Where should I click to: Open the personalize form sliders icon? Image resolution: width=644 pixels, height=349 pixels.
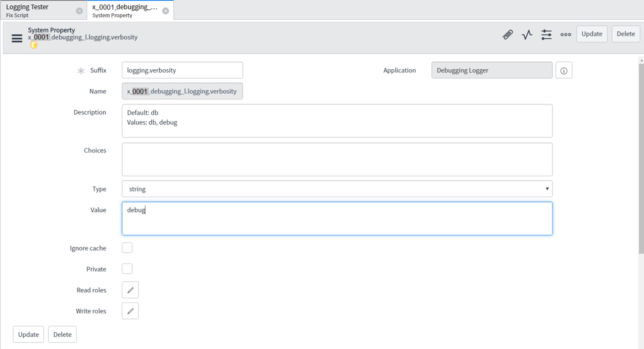click(x=546, y=34)
